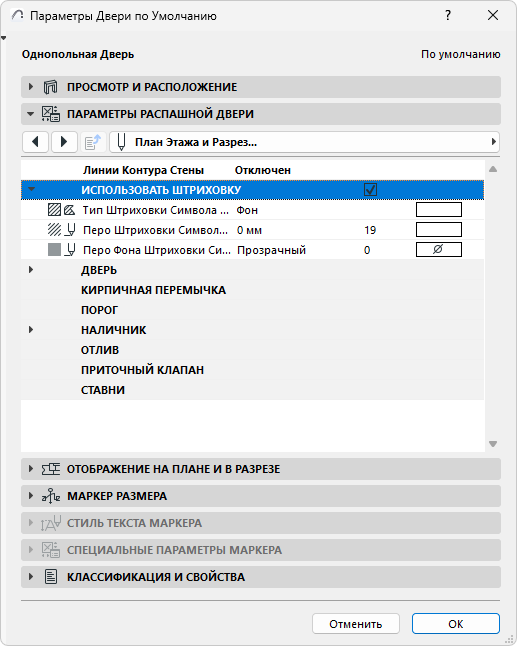Expand 'НАЛИЧНИК' parameter group
The width and height of the screenshot is (517, 646).
31,330
